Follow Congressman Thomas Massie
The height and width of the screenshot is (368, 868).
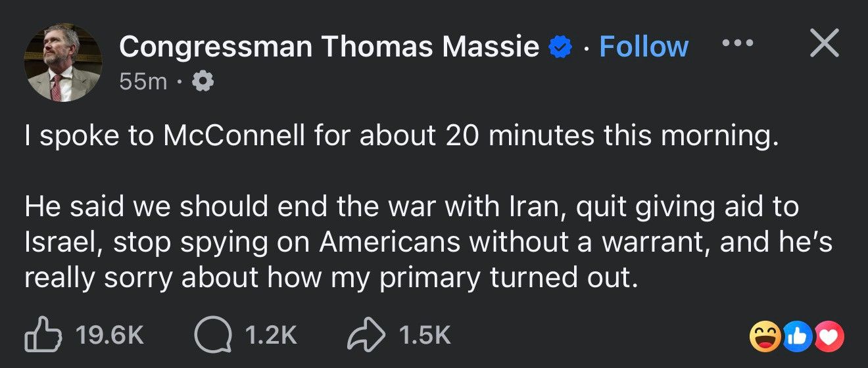pyautogui.click(x=644, y=47)
